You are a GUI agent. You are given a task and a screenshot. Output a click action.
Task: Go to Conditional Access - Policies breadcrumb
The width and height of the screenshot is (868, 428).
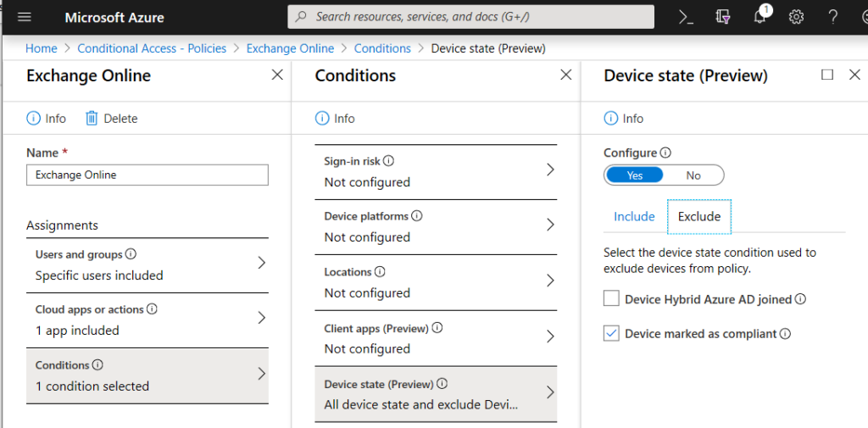pyautogui.click(x=152, y=48)
